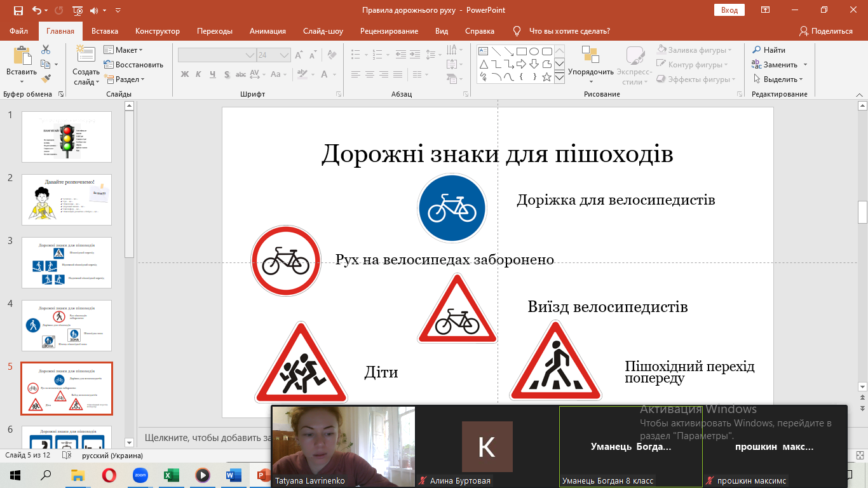Click the 'Что вы хотите сделать?' search box

coord(569,31)
